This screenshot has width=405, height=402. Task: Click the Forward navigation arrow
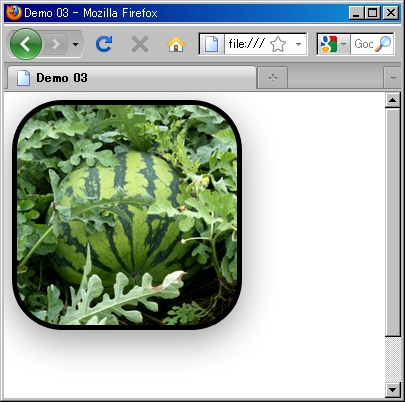[x=56, y=44]
